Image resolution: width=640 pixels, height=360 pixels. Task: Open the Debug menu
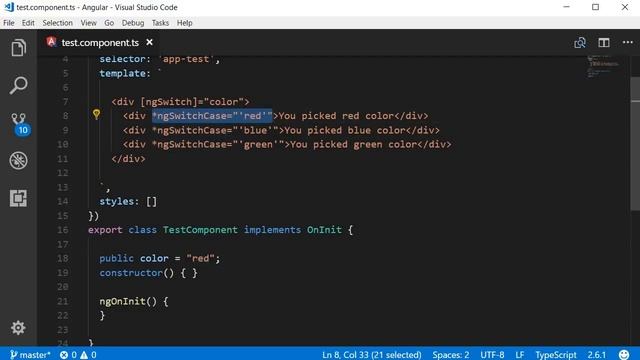(133, 23)
